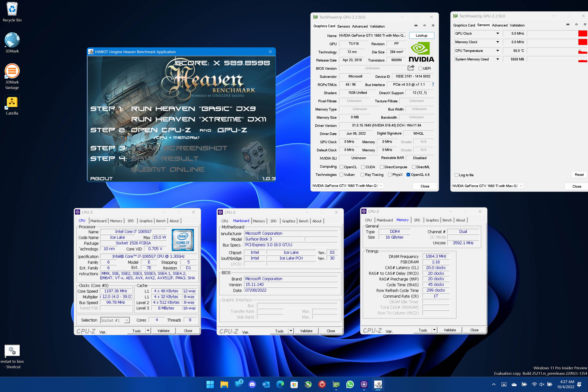Click SUBMIT ONLINE in Heaven Benchmark
The image size is (588, 392).
tap(168, 170)
